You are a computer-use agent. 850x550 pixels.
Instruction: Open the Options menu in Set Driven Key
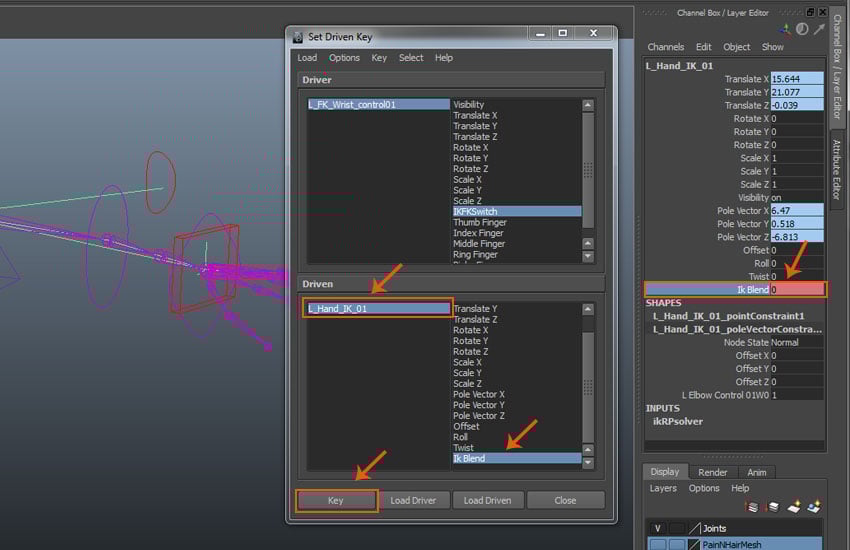coord(344,58)
